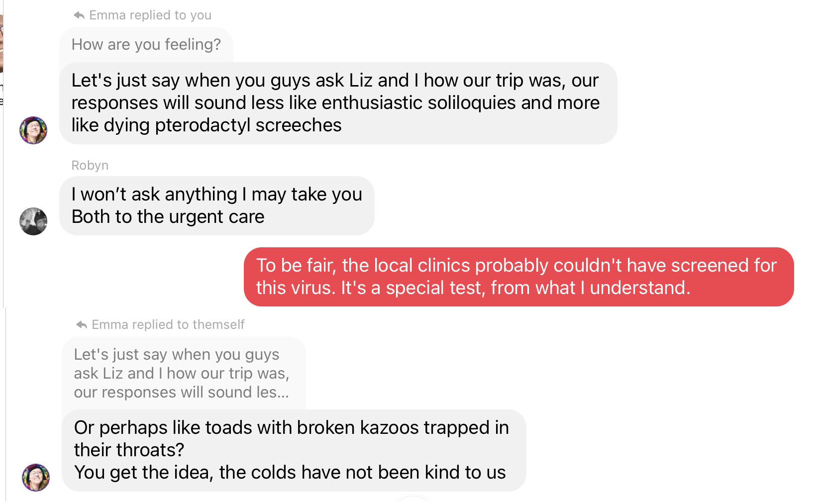
Task: Click the reply arrow beside "Emma replied to you"
Action: pos(79,15)
